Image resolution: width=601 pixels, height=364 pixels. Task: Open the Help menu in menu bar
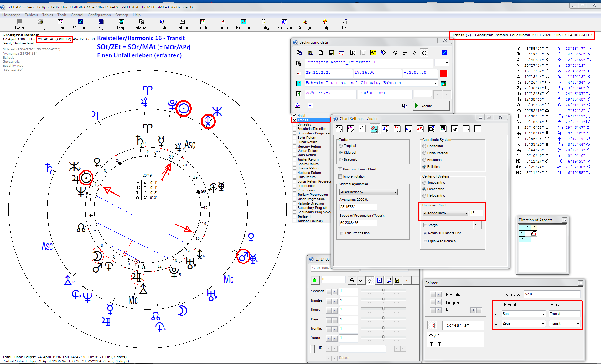pyautogui.click(x=137, y=15)
